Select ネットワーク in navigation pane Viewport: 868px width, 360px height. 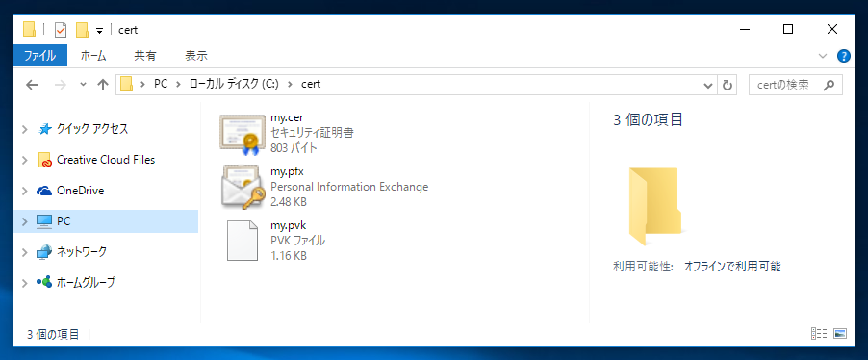pos(82,252)
